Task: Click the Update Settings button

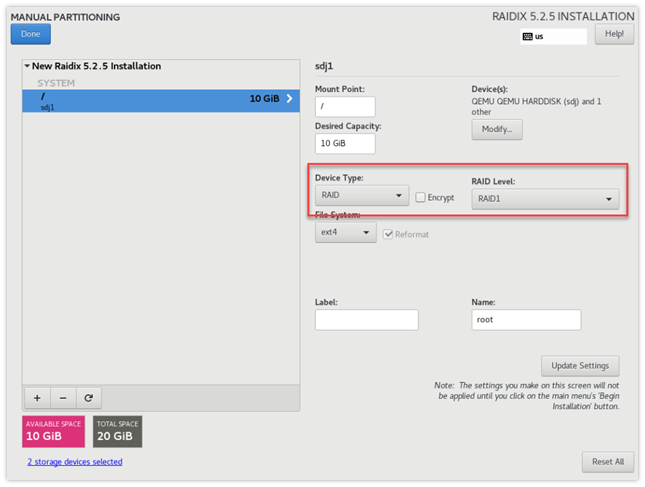Action: (580, 366)
